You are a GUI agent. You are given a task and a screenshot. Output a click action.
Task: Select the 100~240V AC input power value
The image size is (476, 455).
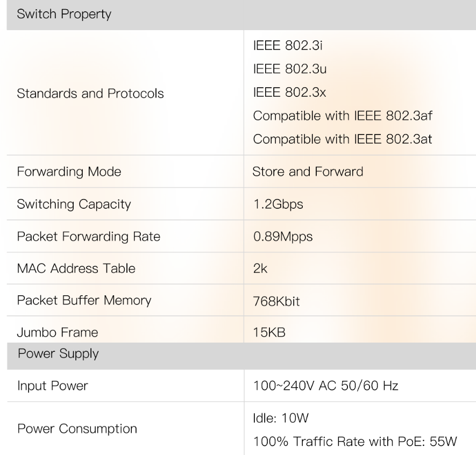point(325,386)
